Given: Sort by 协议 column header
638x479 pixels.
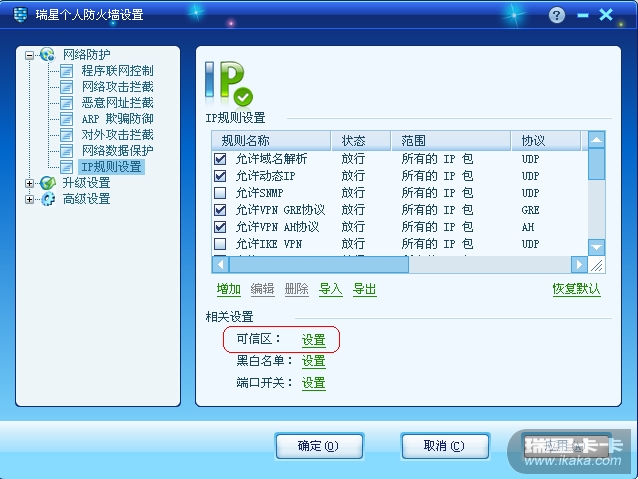Looking at the screenshot, I should tap(546, 141).
